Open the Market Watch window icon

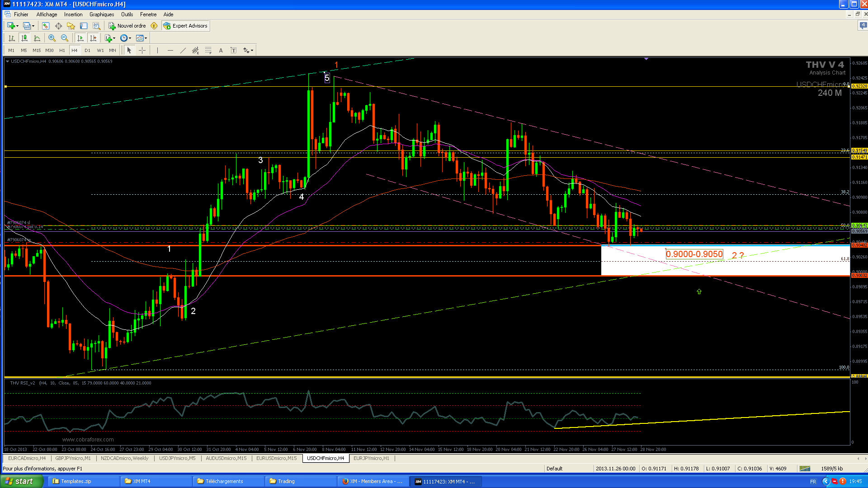tap(45, 26)
